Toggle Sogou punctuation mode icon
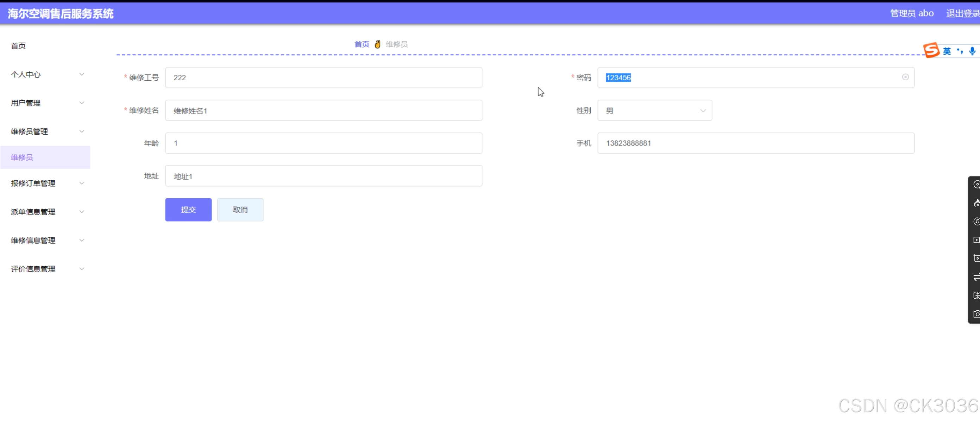The image size is (980, 422). [x=960, y=51]
